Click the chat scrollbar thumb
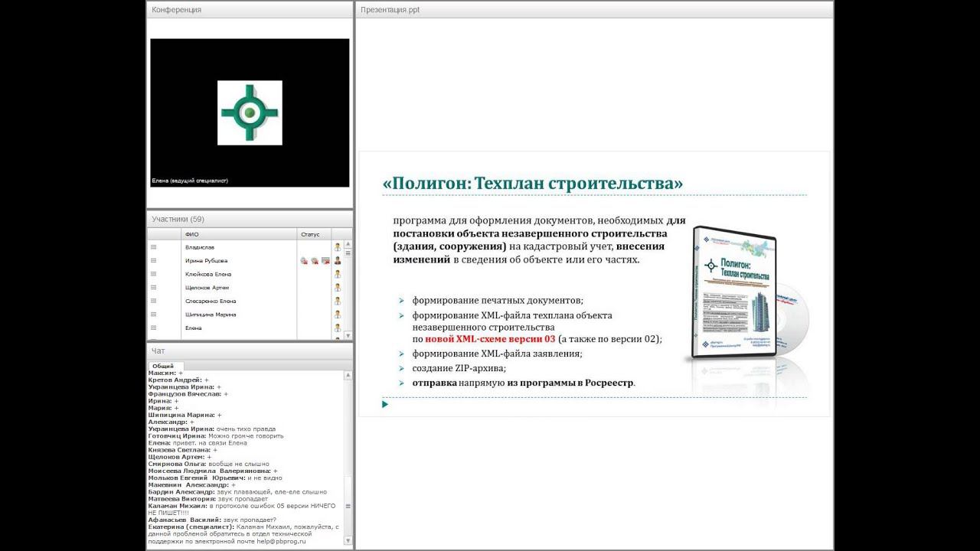The height and width of the screenshot is (551, 980). [349, 507]
